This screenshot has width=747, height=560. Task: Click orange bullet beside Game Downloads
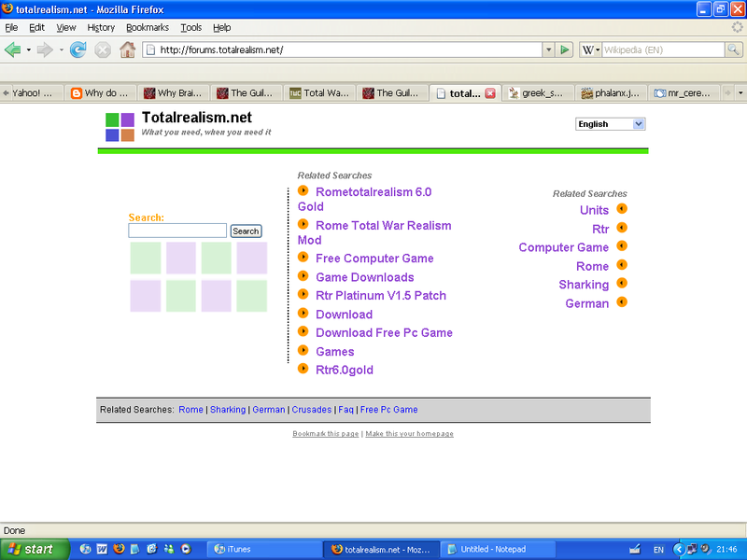(x=303, y=275)
